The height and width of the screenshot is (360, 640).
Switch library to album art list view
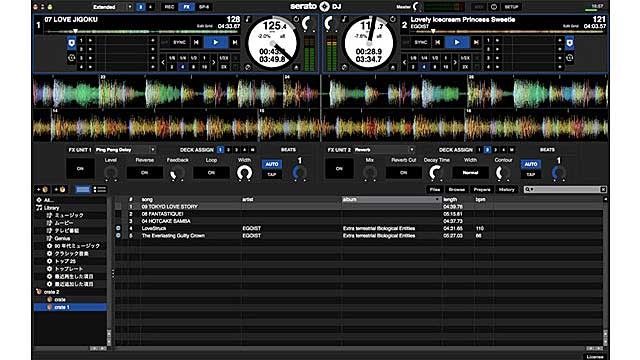point(100,189)
